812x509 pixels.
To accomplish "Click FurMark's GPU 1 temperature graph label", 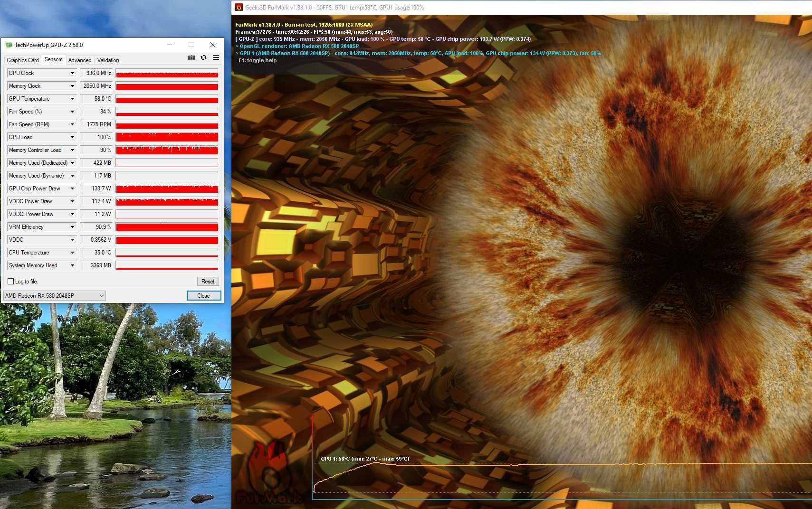I will (x=365, y=459).
